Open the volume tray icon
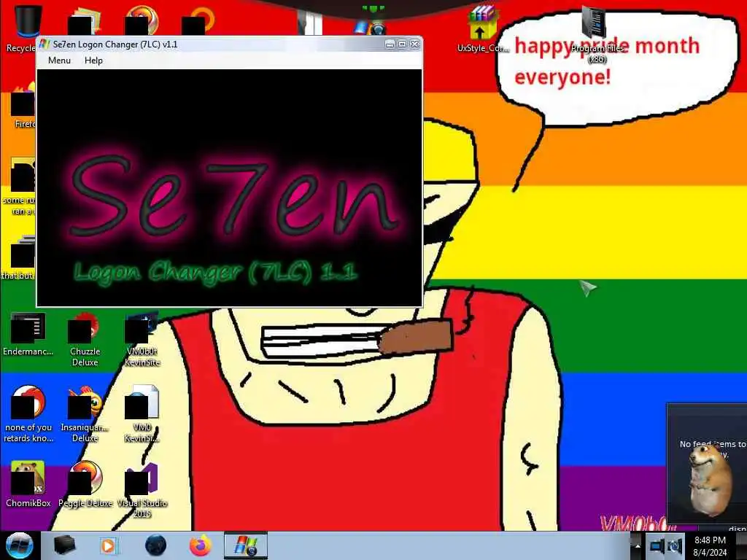Screen dimensions: 747x560 tap(674, 545)
